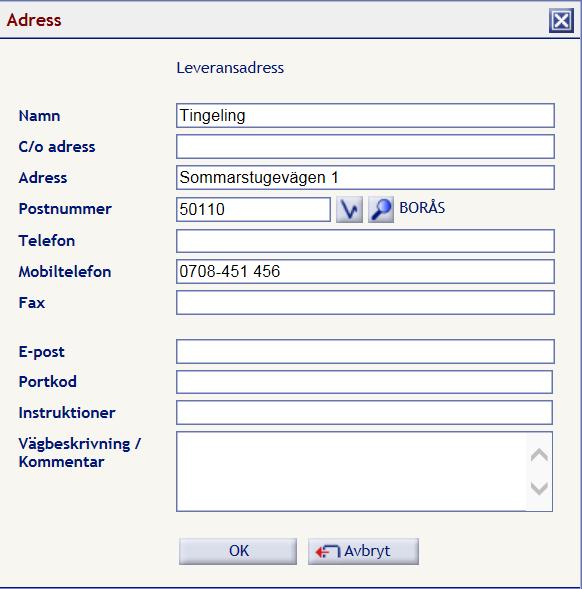
Task: Click the BORÅS city label
Action: 422,208
